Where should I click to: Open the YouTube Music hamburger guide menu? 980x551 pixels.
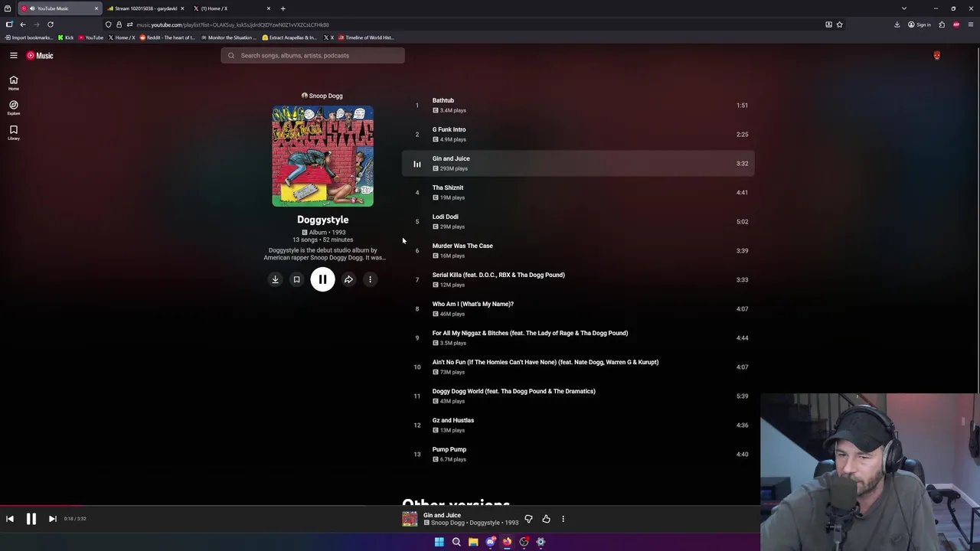coord(13,55)
